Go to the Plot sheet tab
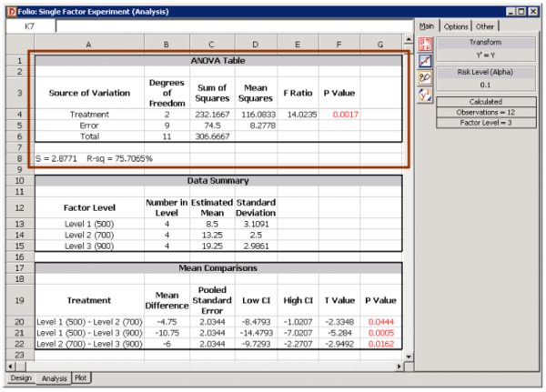Viewport: 546px width, 392px height. click(x=81, y=377)
